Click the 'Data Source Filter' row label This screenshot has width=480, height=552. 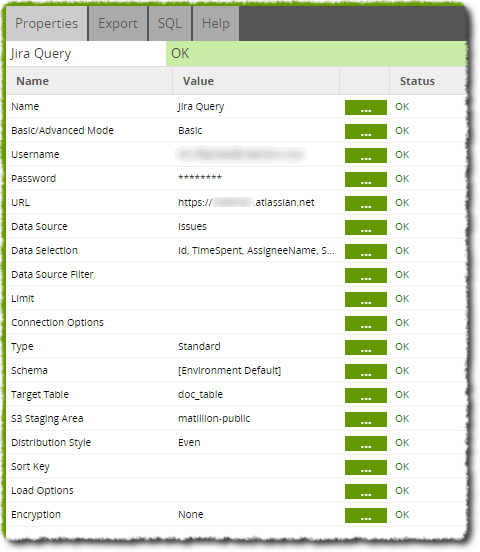[52, 274]
